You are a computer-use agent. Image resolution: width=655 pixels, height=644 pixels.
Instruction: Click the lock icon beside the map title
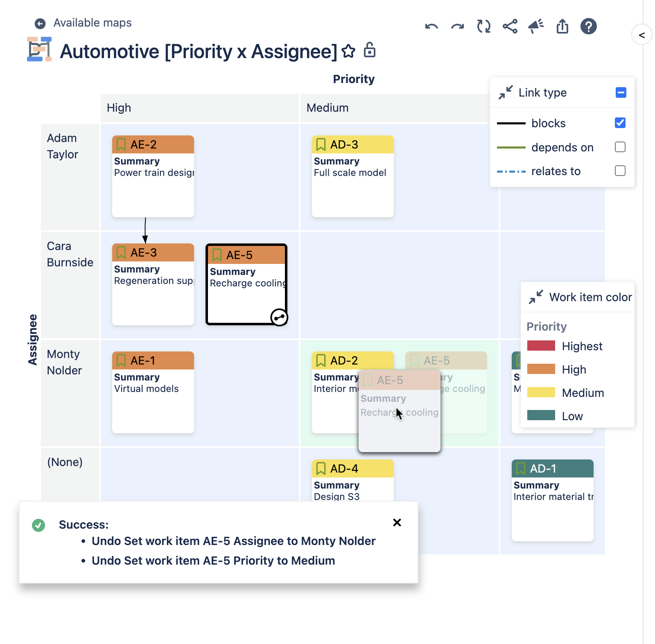(370, 51)
